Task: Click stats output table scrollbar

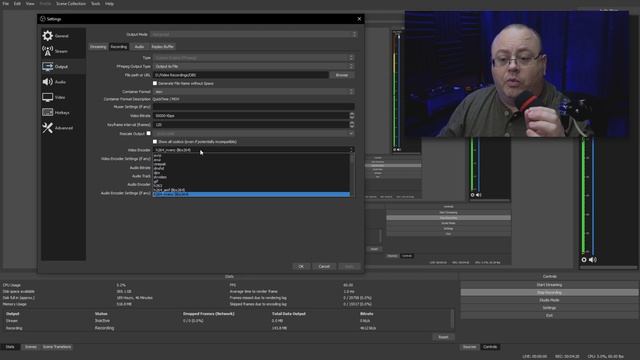Action: [x=452, y=319]
